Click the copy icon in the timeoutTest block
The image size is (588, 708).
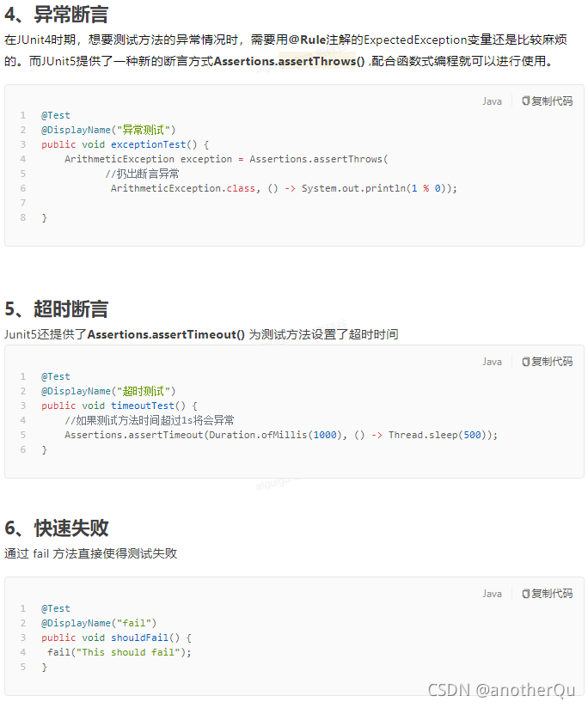pos(526,361)
